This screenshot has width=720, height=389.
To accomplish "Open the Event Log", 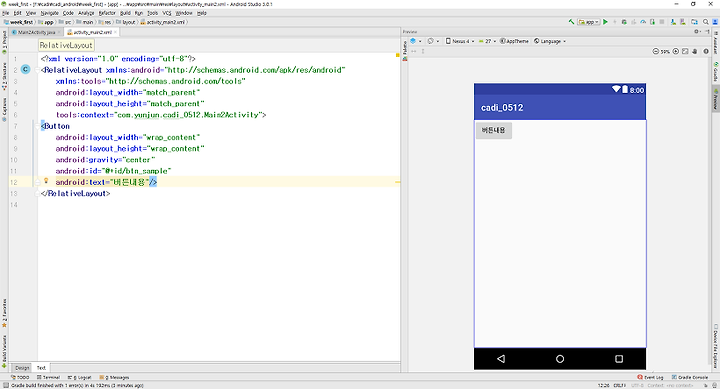I will [x=650, y=377].
